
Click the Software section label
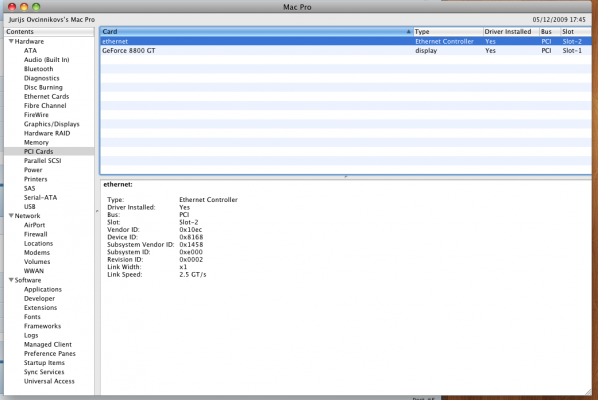pyautogui.click(x=27, y=280)
